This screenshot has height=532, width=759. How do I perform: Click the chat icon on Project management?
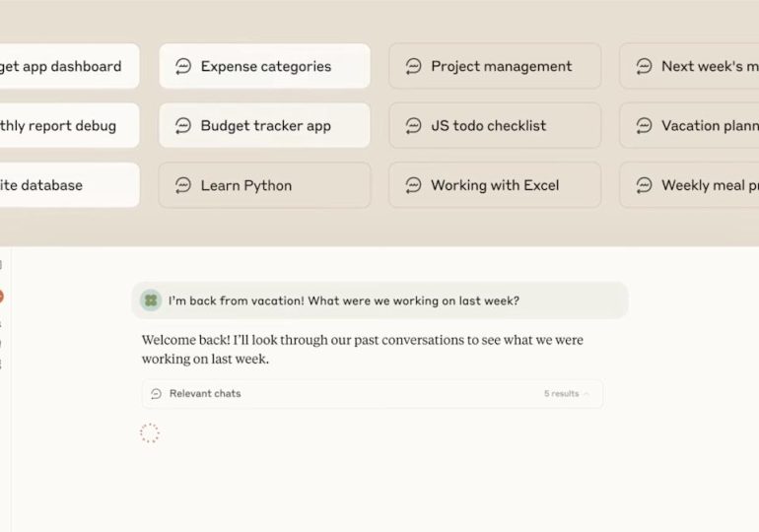(413, 67)
